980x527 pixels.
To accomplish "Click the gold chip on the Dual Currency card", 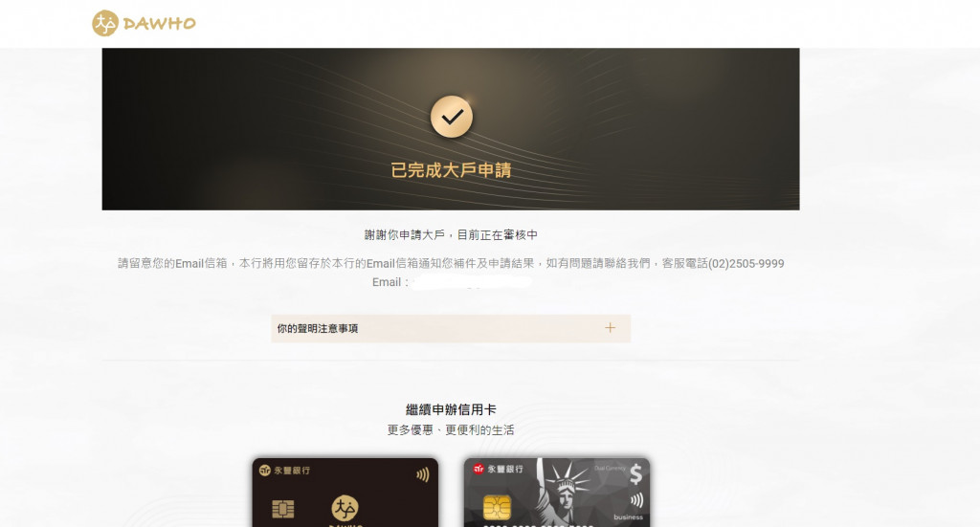I will click(x=497, y=508).
